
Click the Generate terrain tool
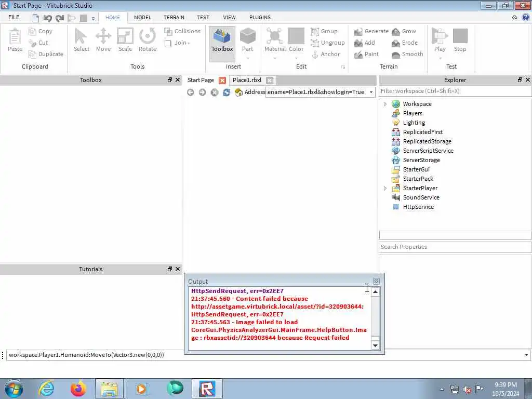coord(371,31)
